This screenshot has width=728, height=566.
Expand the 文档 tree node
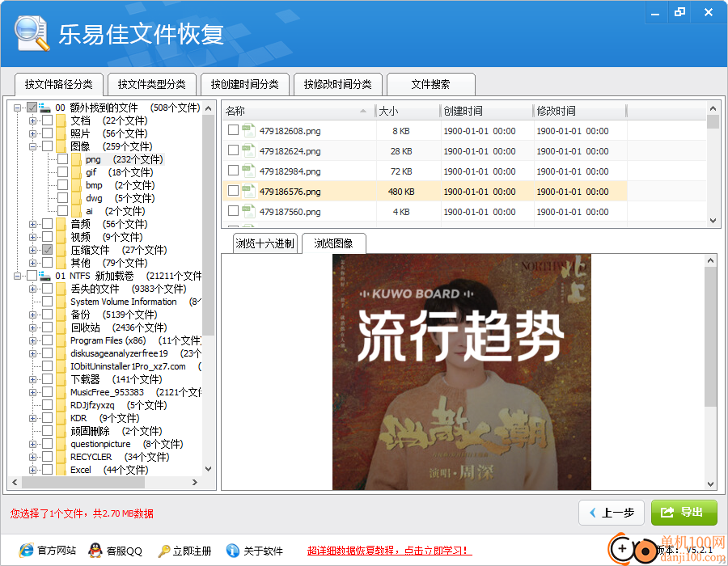(x=32, y=120)
